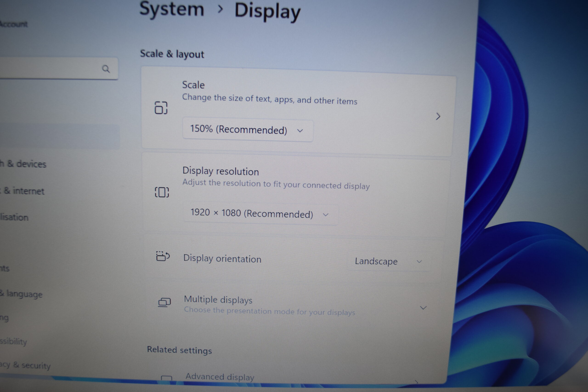
Task: Open the Gaming sidebar item
Action: 4,318
